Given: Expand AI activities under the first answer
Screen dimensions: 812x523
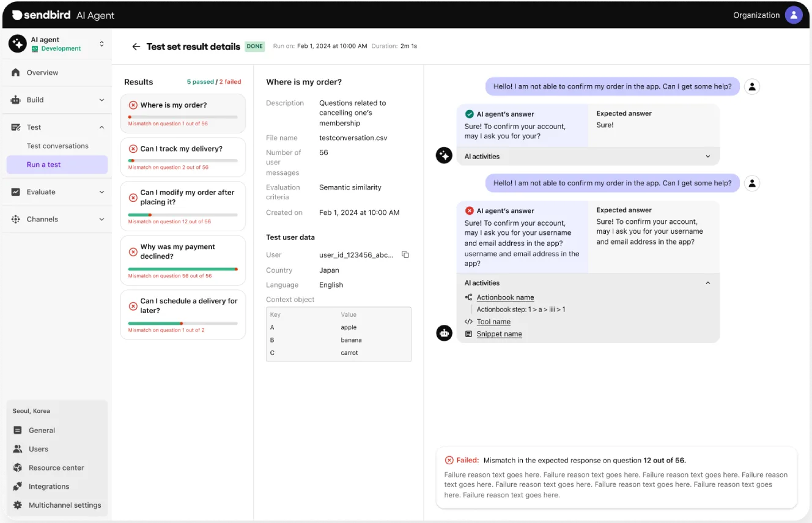Looking at the screenshot, I should (708, 157).
